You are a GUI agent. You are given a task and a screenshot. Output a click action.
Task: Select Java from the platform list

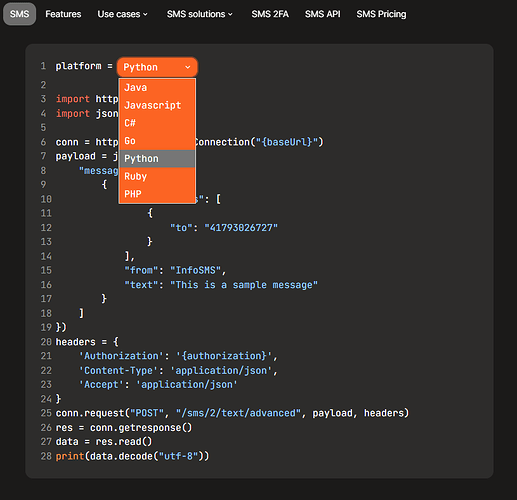[x=157, y=88]
